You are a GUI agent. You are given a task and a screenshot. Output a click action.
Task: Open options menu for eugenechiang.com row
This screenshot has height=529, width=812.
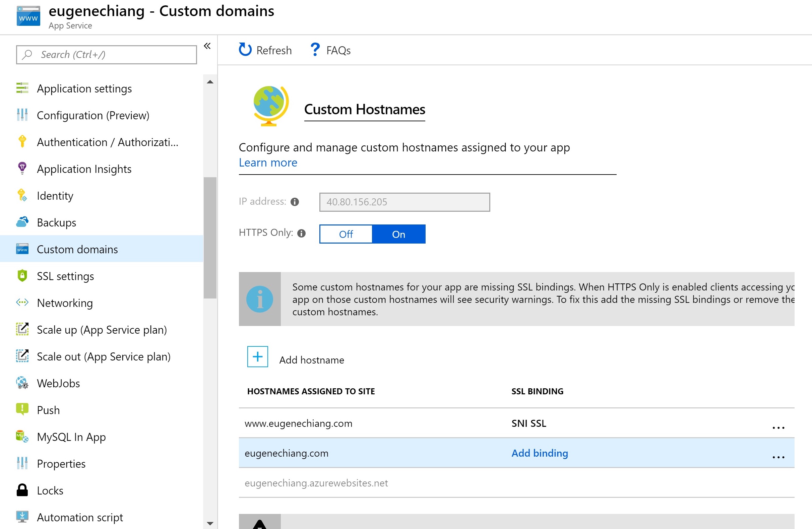tap(778, 457)
